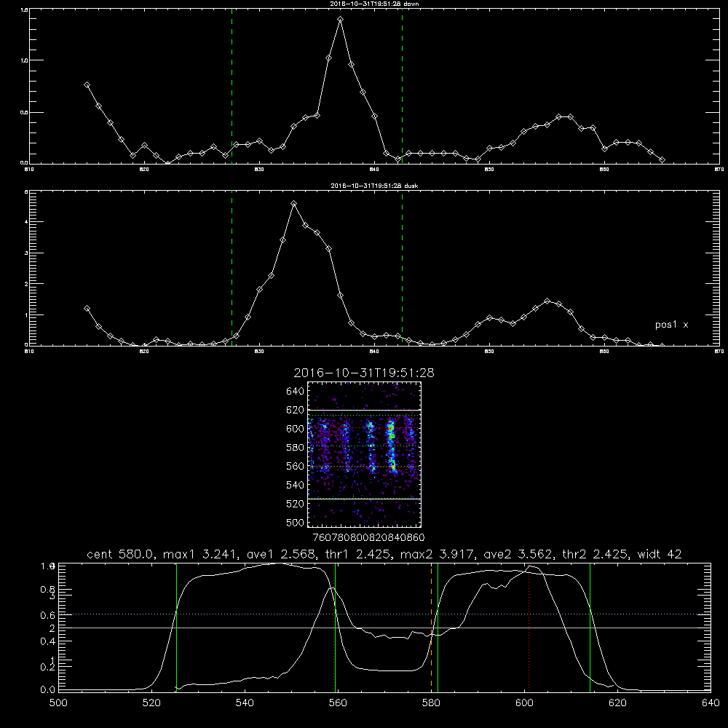Click the orange dashed vertical line in bottom plot
The width and height of the screenshot is (728, 728).
coord(431,627)
